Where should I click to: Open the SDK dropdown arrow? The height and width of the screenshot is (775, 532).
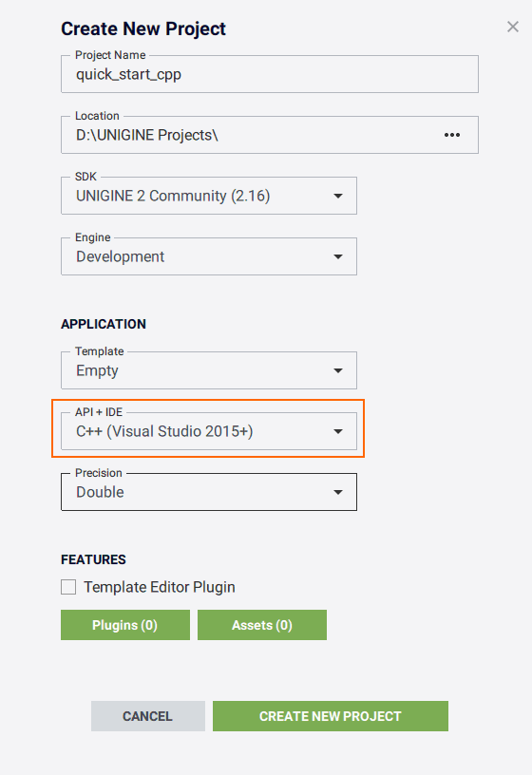click(x=338, y=197)
